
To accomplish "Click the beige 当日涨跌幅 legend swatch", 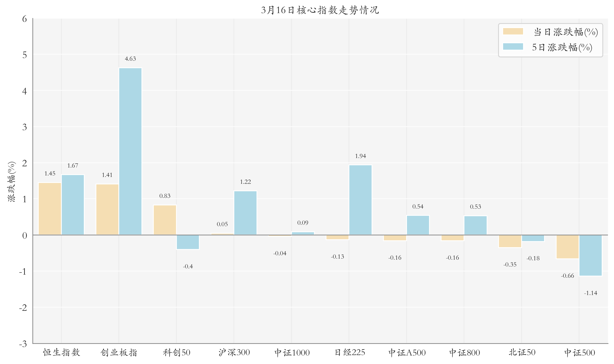I will coord(513,31).
